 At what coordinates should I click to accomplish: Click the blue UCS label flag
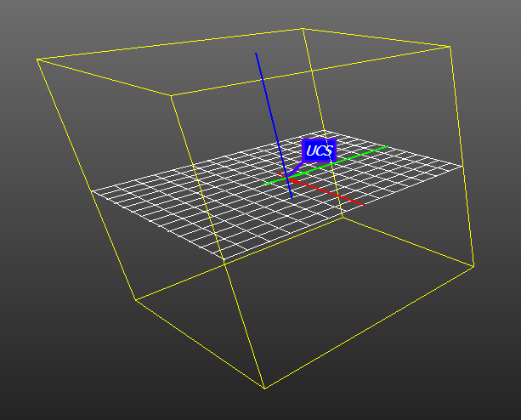[320, 151]
